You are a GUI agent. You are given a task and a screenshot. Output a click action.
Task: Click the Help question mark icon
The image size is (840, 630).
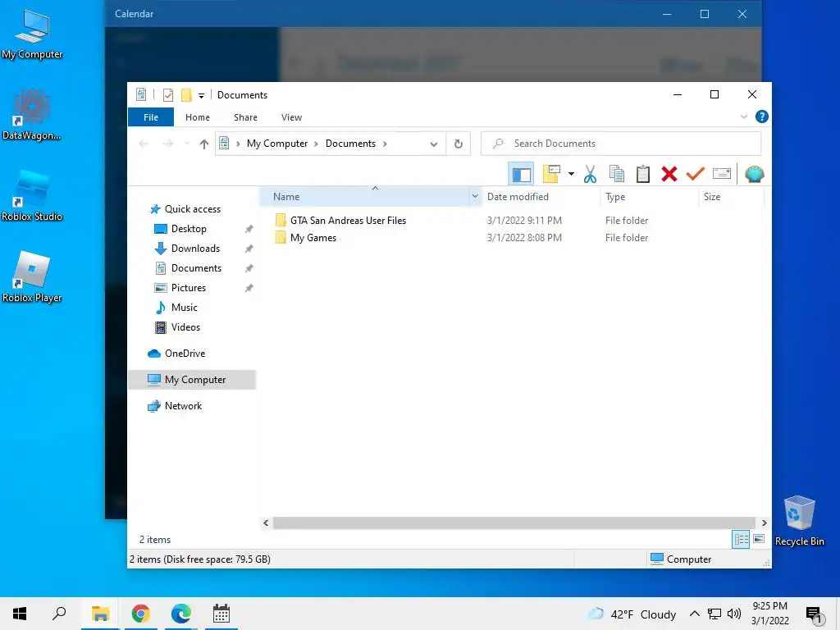(761, 116)
